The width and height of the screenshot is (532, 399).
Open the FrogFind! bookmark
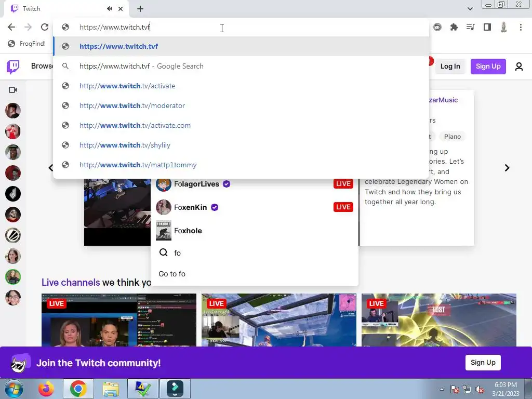[x=27, y=44]
